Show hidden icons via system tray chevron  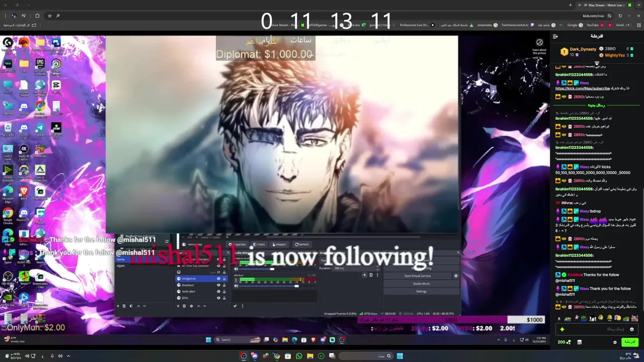pyautogui.click(x=68, y=356)
